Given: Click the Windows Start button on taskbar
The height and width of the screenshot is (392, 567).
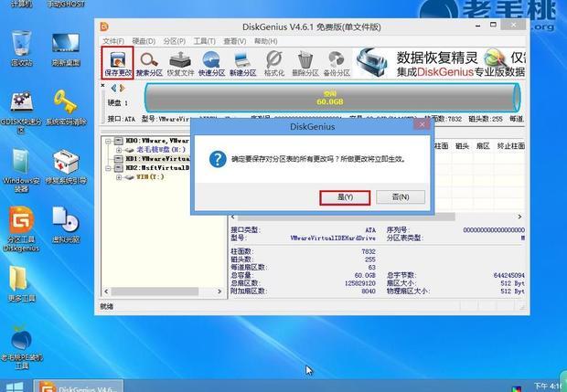Looking at the screenshot, I should point(13,386).
